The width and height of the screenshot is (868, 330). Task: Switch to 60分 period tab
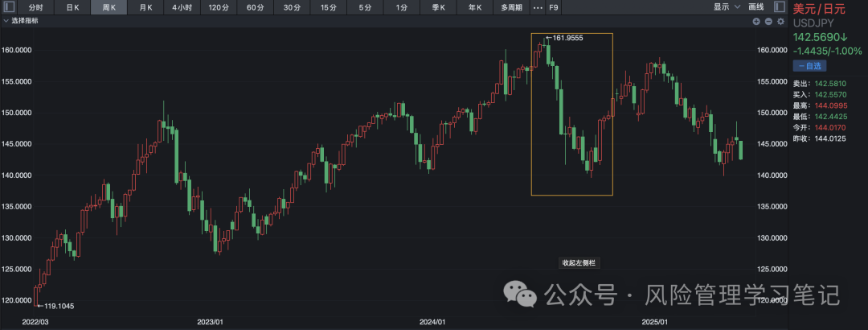(x=256, y=8)
